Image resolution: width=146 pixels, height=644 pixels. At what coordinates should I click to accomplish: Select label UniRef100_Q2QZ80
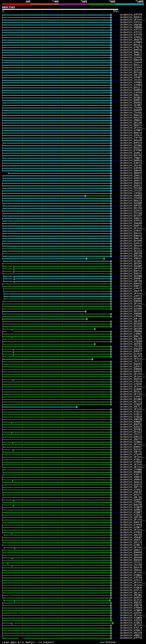point(131,613)
